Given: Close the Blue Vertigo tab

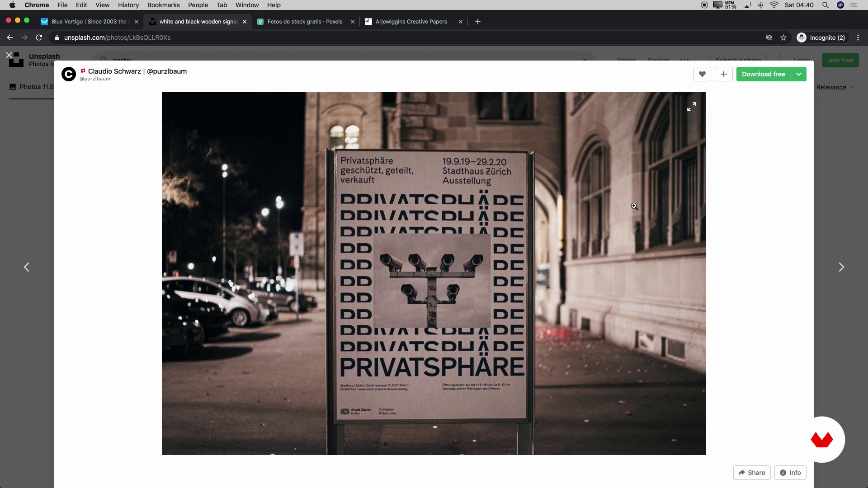Looking at the screenshot, I should (x=137, y=22).
